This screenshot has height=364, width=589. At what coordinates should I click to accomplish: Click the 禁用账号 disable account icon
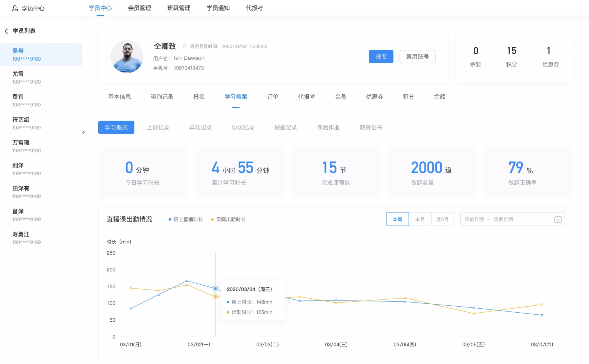pos(417,57)
